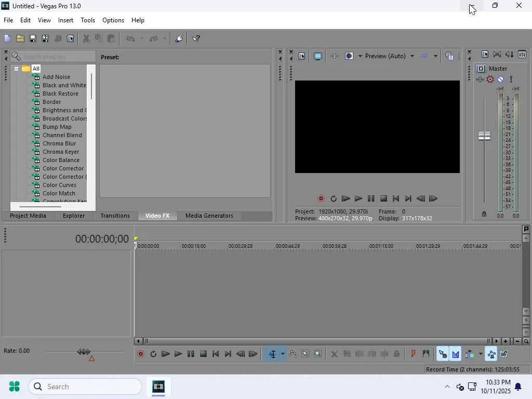Open Project Properties from main toolbar
This screenshot has width=532, height=399.
point(70,38)
